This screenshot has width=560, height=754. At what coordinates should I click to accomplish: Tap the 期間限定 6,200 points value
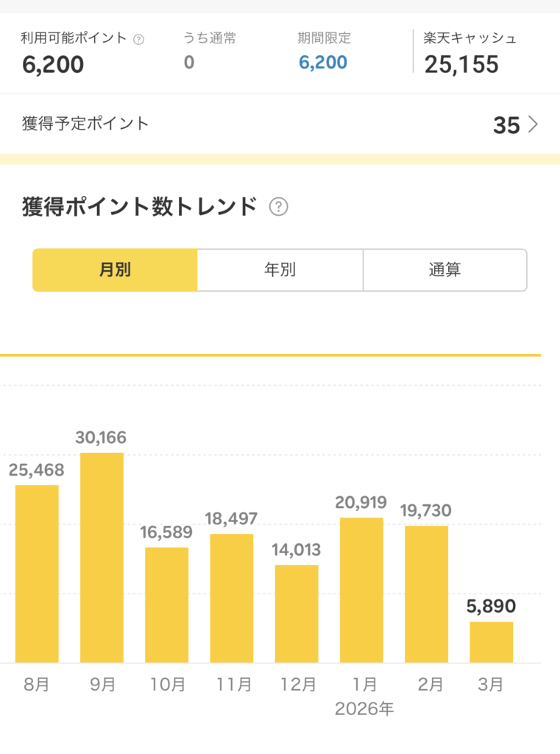click(323, 63)
